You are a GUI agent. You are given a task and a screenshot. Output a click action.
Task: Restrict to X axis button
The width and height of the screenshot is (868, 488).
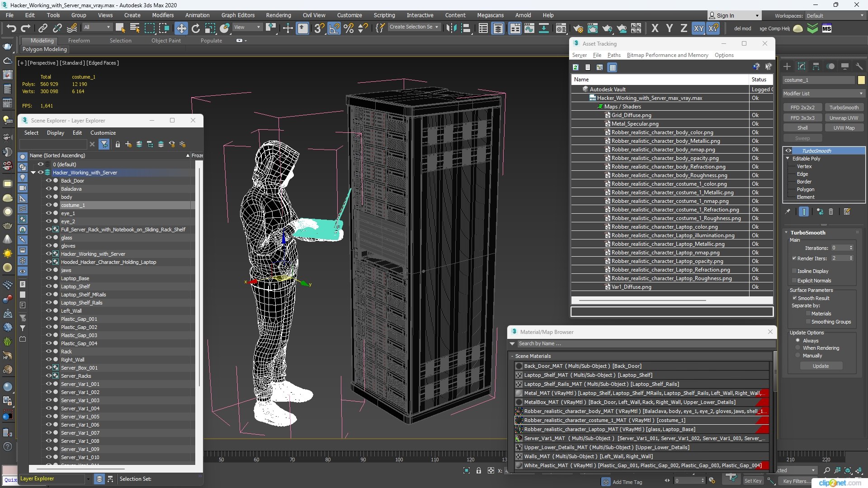(655, 28)
